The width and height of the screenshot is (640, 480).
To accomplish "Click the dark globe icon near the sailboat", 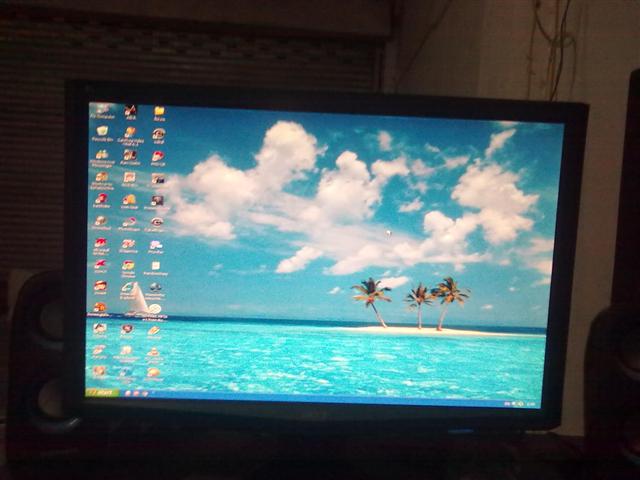I will (155, 287).
